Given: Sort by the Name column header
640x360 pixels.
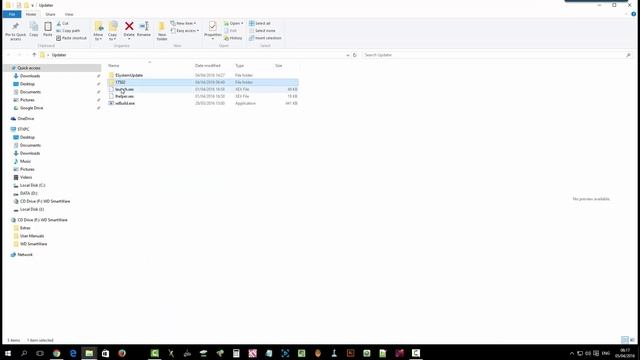Looking at the screenshot, I should [113, 66].
